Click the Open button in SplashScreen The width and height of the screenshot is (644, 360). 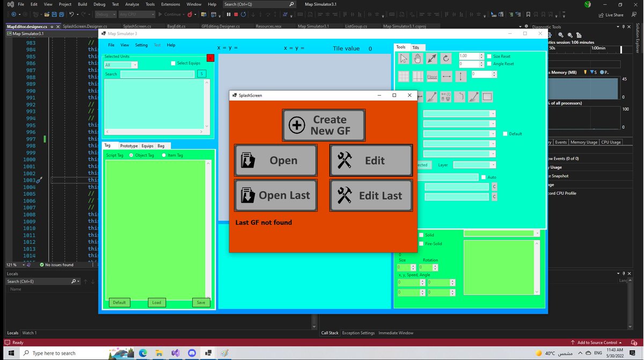click(276, 160)
